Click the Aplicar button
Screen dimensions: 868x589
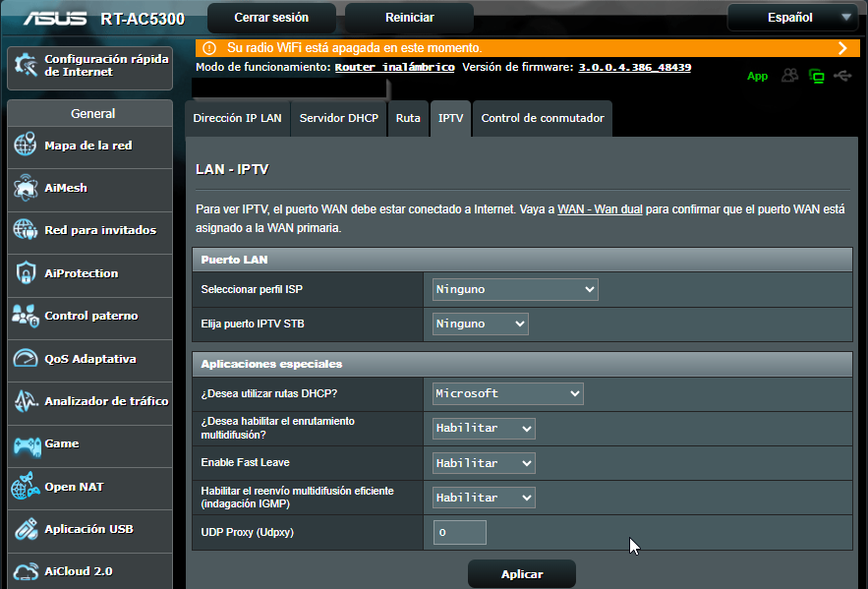tap(521, 573)
